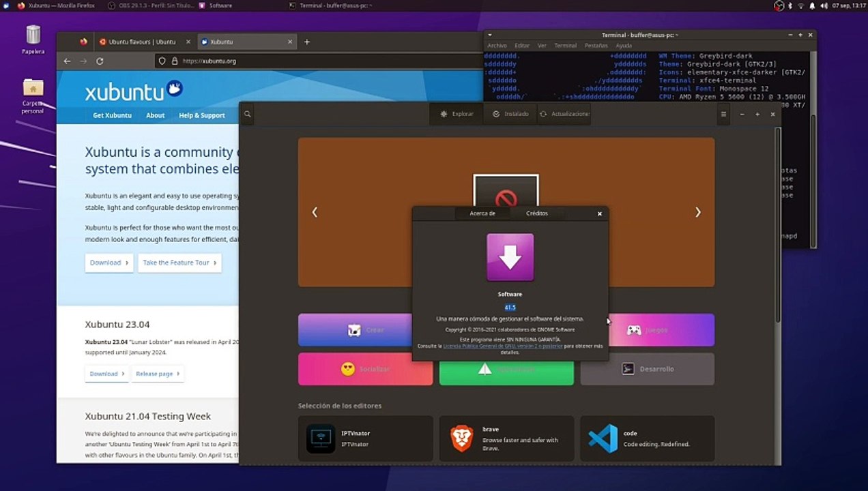Go to next carousel banner
The width and height of the screenshot is (868, 491).
click(697, 212)
